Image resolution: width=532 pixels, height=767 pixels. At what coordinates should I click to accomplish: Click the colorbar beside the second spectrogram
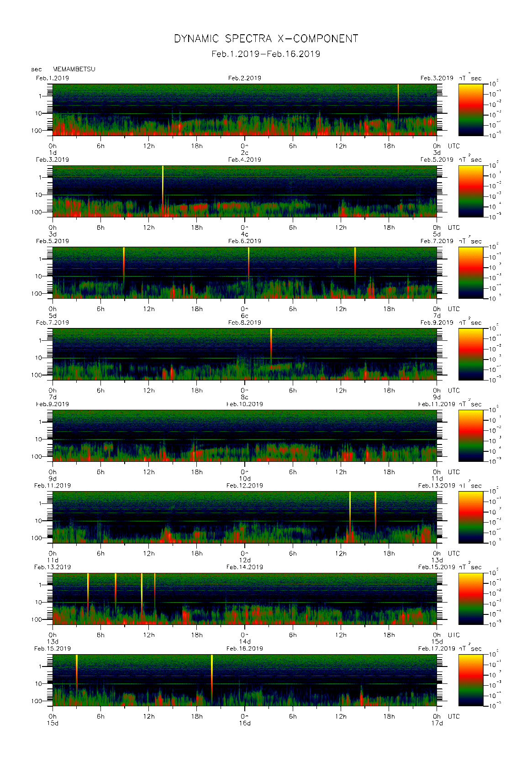[470, 191]
